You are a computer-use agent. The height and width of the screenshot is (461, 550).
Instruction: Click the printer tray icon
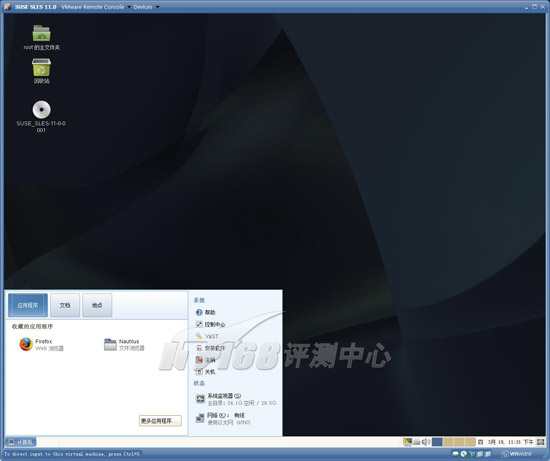click(x=416, y=442)
